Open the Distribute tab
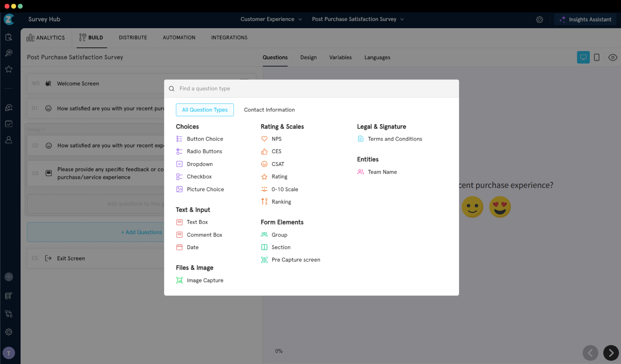Image resolution: width=621 pixels, height=364 pixels. coord(133,38)
